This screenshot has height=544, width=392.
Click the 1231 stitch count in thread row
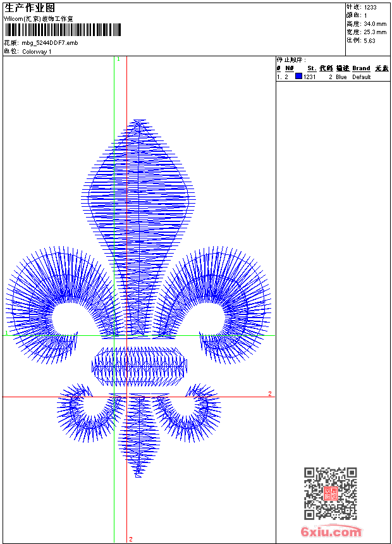tap(310, 77)
